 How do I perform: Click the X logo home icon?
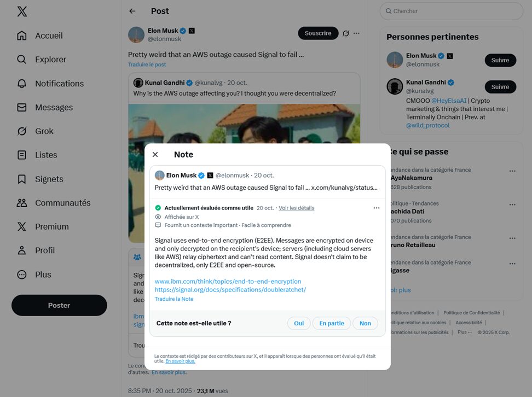pyautogui.click(x=22, y=11)
